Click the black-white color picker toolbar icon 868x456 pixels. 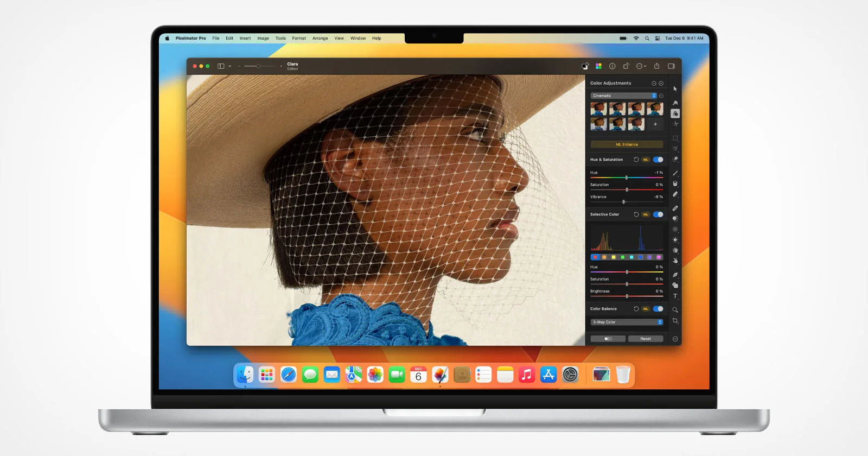pyautogui.click(x=585, y=66)
